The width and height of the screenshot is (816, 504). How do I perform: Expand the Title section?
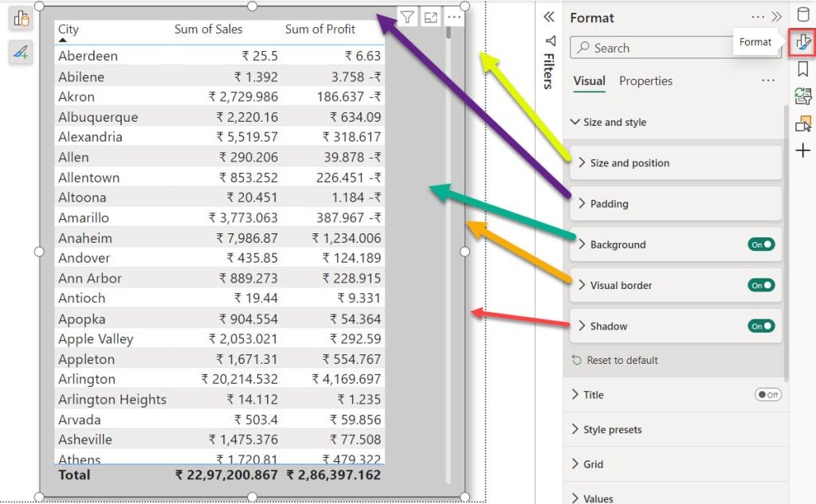click(575, 395)
